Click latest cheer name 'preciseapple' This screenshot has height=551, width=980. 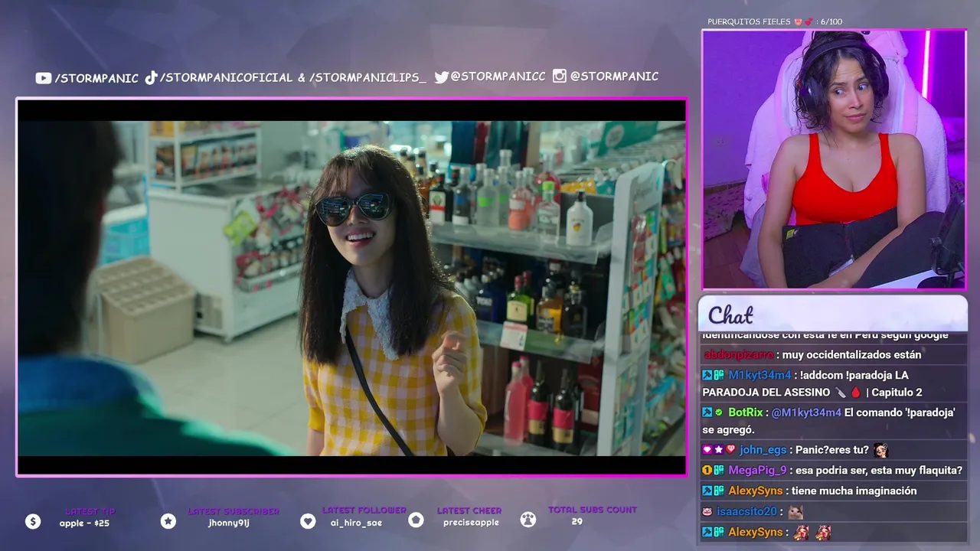[x=471, y=523]
